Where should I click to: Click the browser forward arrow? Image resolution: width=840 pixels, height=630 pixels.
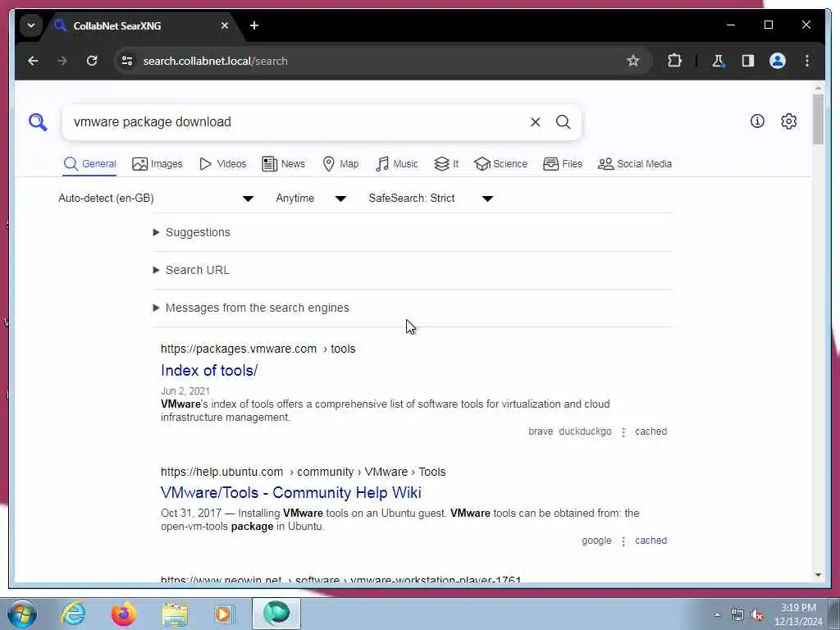[62, 61]
